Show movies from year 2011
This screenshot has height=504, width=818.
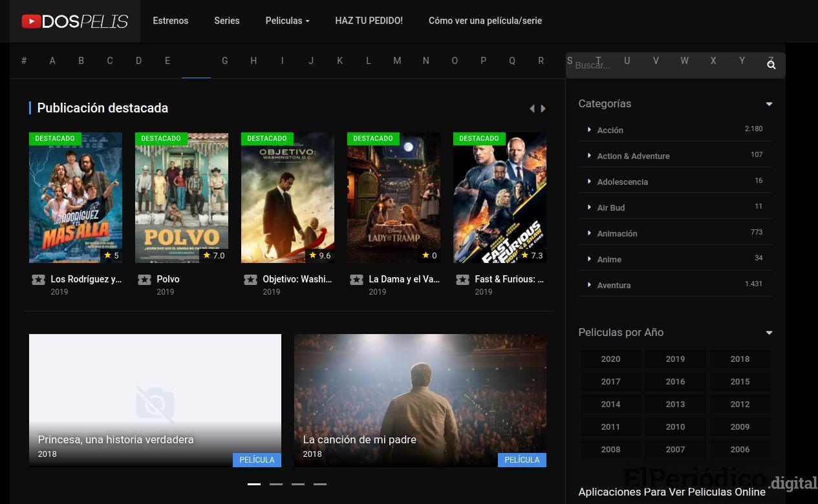pos(610,427)
